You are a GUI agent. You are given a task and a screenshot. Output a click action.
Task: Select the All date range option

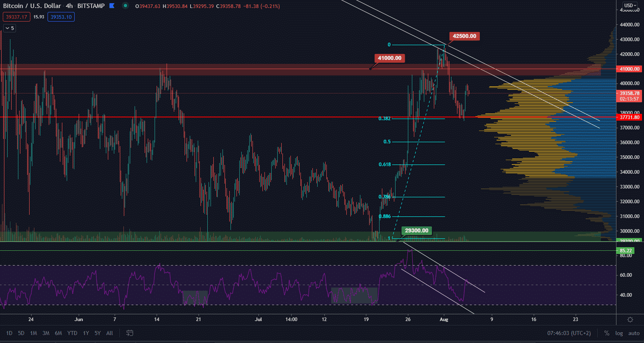tap(109, 333)
